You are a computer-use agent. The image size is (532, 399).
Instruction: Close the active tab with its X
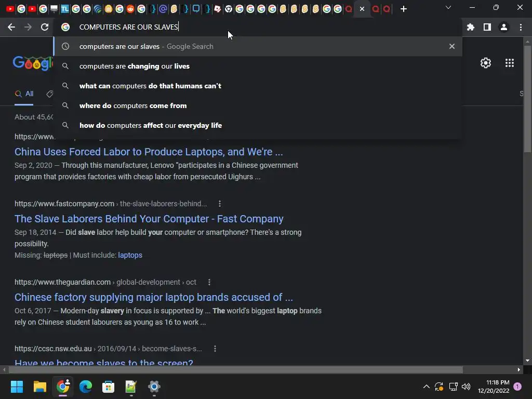(362, 9)
